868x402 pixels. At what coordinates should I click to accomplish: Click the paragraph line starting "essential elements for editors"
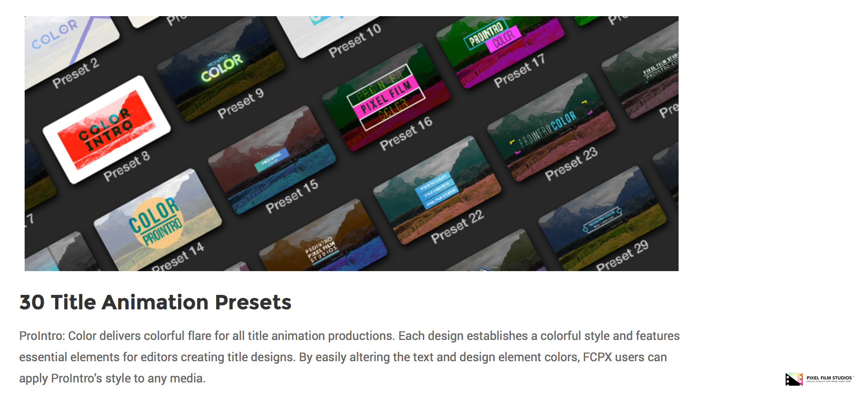click(x=343, y=357)
